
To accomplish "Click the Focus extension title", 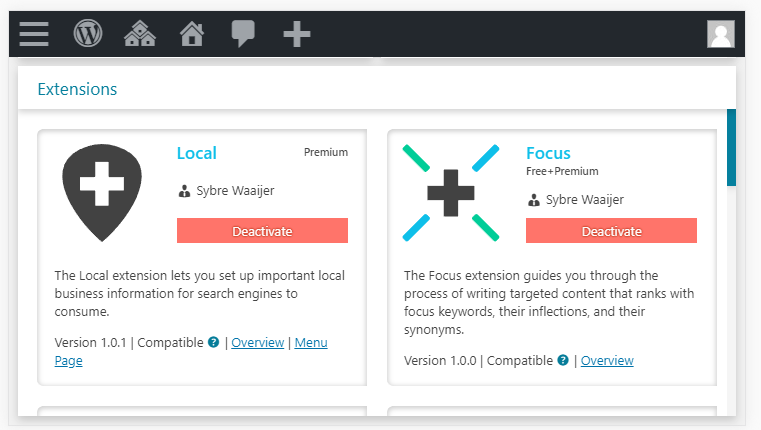I will (548, 153).
